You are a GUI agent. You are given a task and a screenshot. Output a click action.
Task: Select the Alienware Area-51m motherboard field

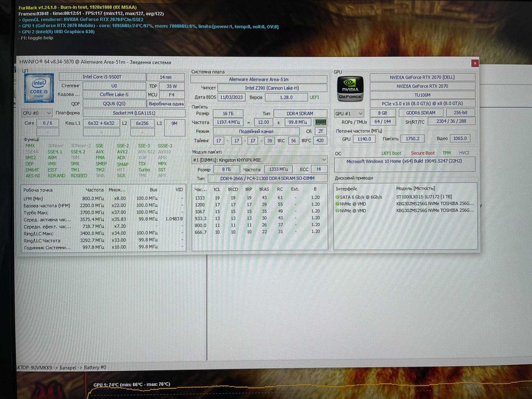pos(259,79)
